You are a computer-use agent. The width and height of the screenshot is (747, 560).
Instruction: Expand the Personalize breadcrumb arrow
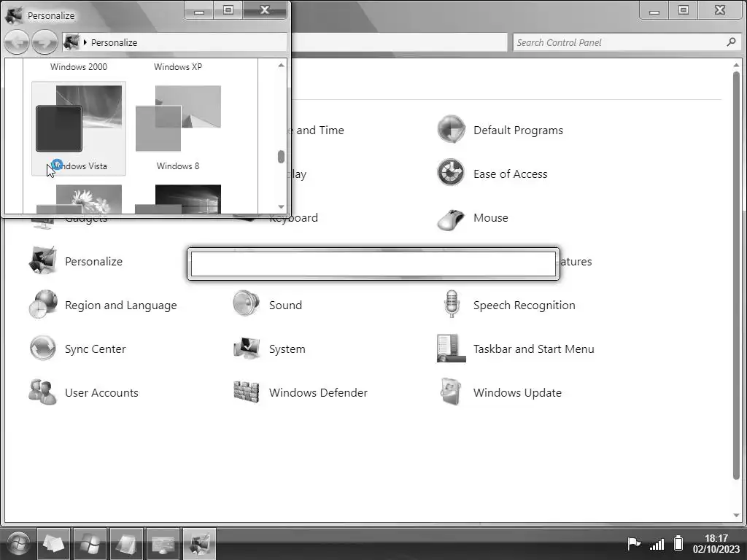(x=85, y=42)
